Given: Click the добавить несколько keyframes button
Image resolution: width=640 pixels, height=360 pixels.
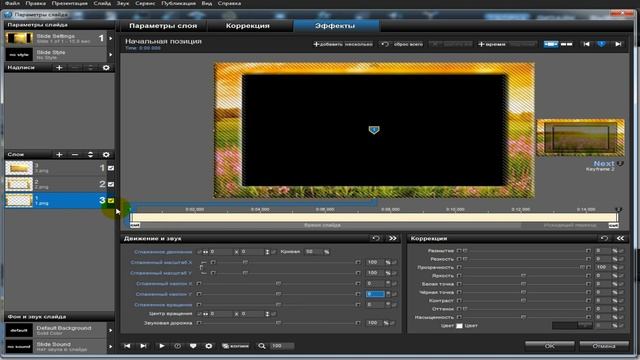Looking at the screenshot, I should 343,44.
